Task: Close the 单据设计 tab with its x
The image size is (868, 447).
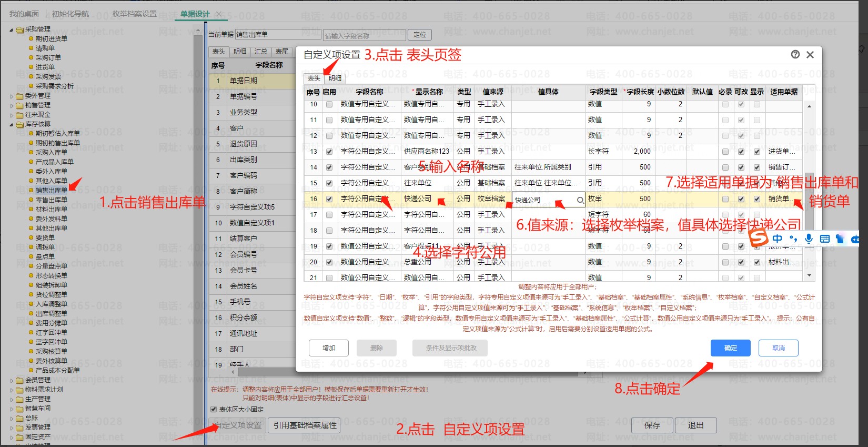Action: (219, 14)
